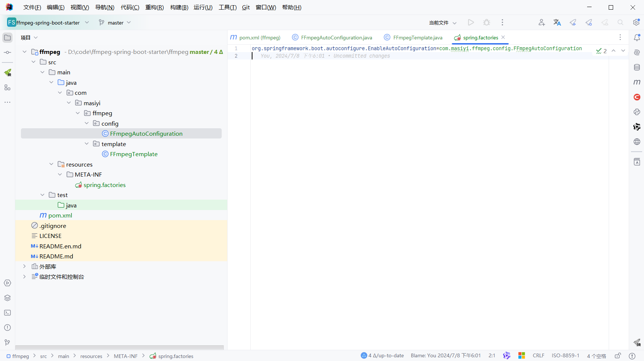The height and width of the screenshot is (361, 644).
Task: Open the Maven tool window
Action: pos(637,82)
